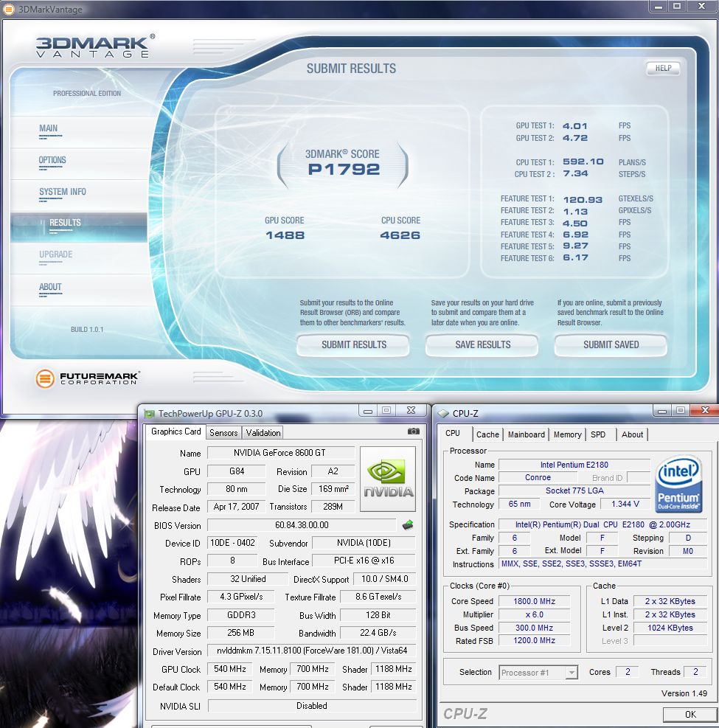Switch to Mainboard tab in CPU-Z

click(527, 434)
